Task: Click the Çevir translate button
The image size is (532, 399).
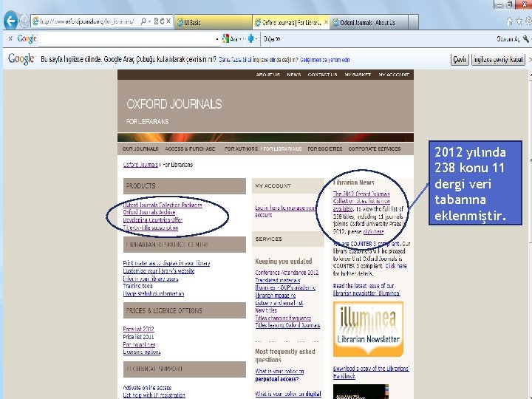Action: pyautogui.click(x=460, y=60)
